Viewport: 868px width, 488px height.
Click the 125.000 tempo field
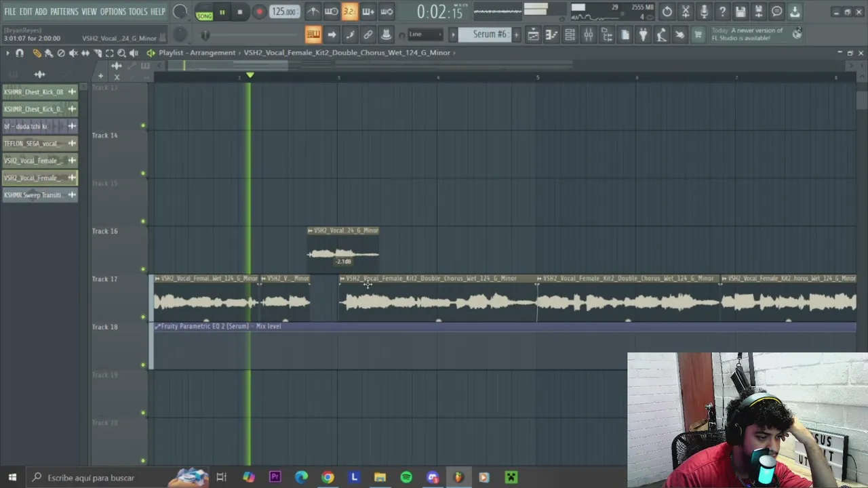[x=283, y=12]
